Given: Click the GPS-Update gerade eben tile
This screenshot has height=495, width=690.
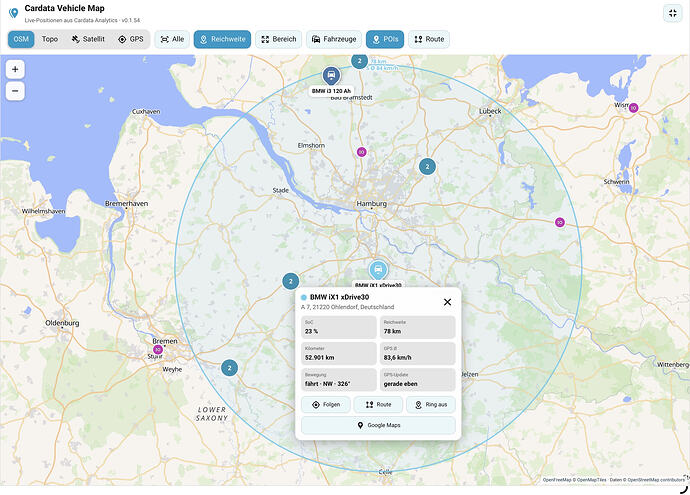Looking at the screenshot, I should click(417, 380).
